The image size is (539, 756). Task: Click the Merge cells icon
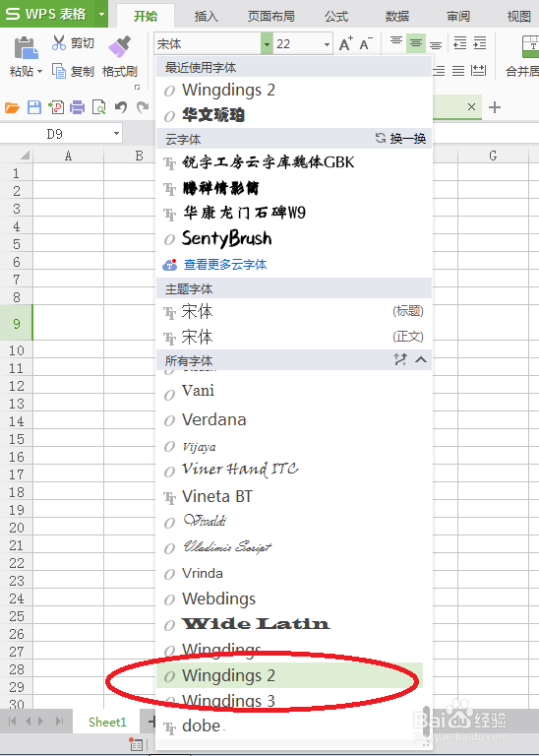click(x=531, y=46)
